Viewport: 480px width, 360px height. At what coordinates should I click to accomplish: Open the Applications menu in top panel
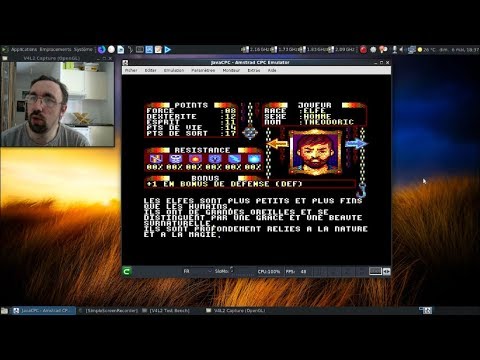click(x=24, y=49)
